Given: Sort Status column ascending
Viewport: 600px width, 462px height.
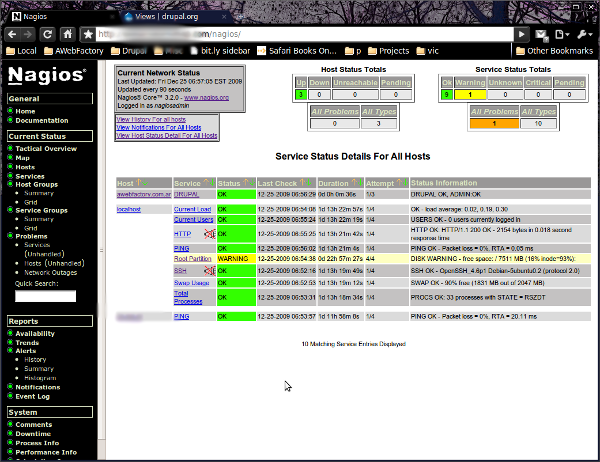Looking at the screenshot, I should point(246,183).
